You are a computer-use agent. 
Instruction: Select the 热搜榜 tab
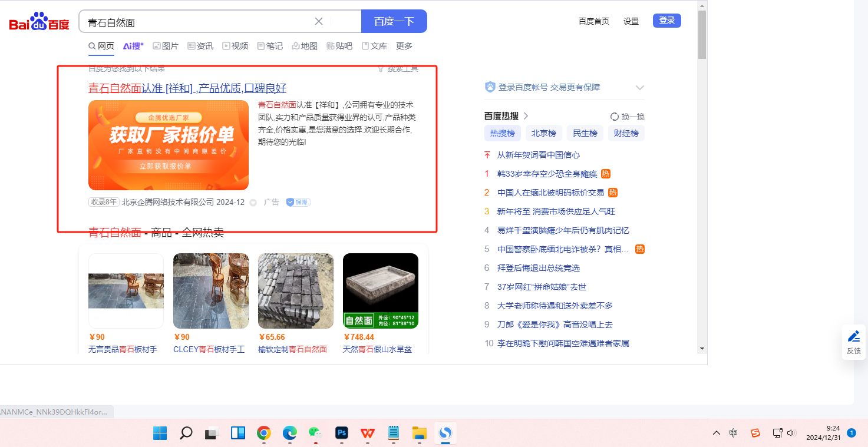coord(503,133)
